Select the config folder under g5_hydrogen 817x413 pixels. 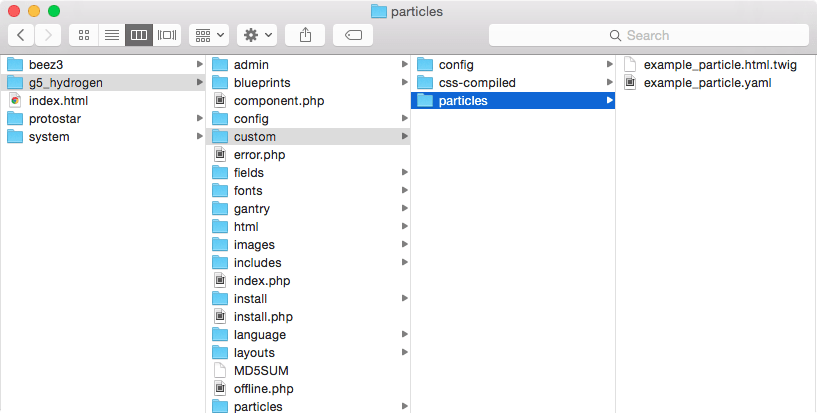pyautogui.click(x=308, y=119)
